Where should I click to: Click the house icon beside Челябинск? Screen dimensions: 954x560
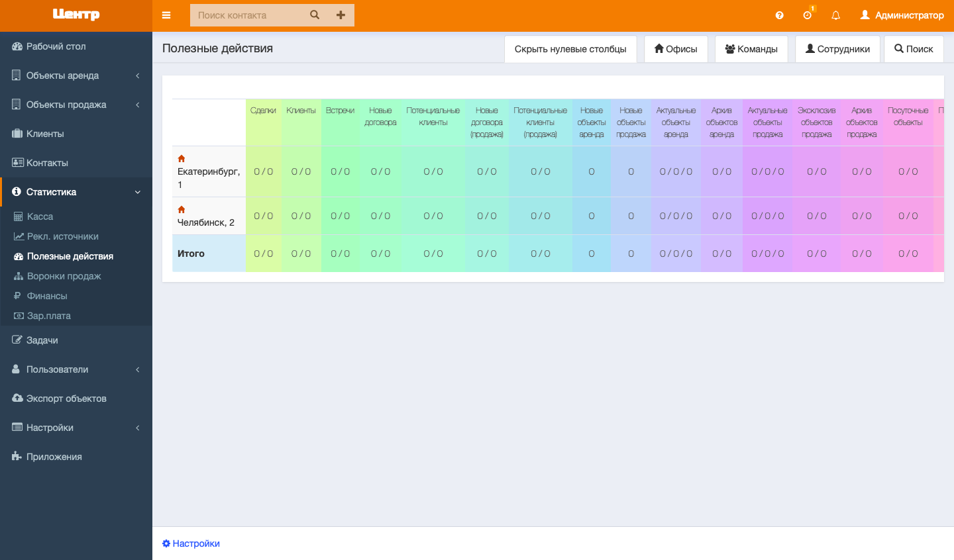tap(182, 209)
